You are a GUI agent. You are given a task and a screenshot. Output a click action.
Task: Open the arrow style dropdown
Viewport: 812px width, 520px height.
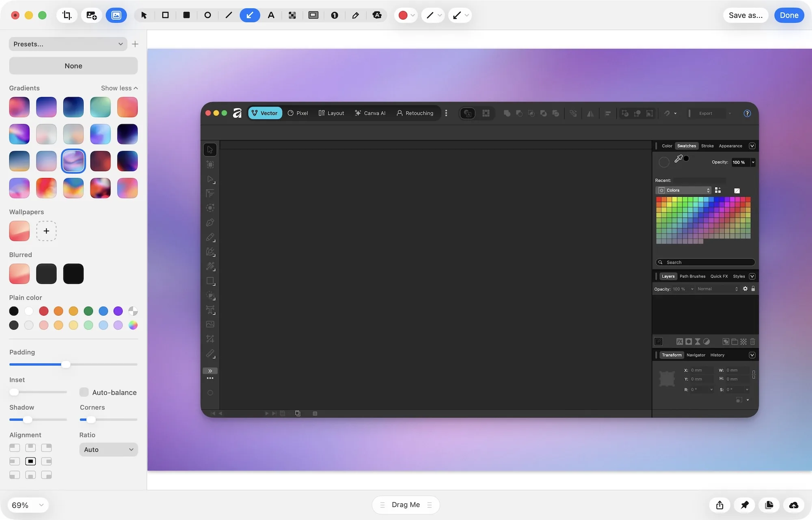[x=460, y=15]
